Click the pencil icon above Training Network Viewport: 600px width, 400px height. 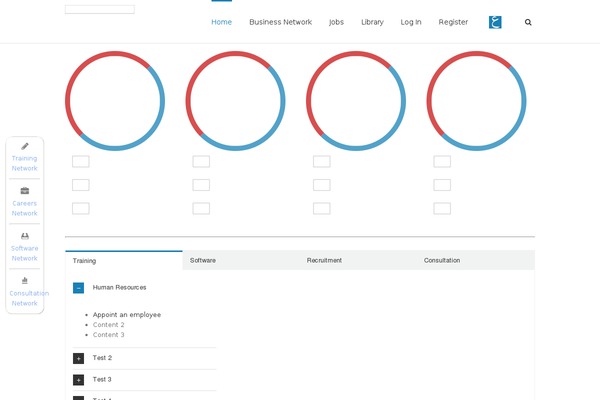coord(24,146)
